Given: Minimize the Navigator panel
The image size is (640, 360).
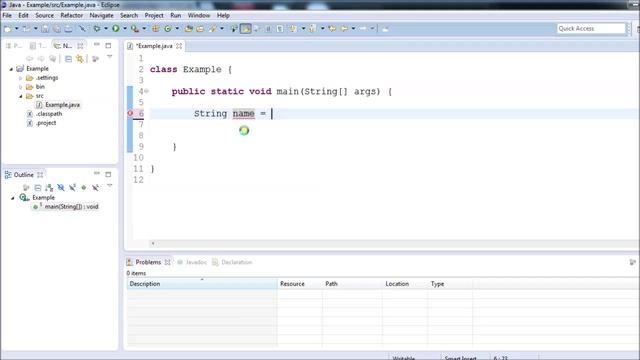Looking at the screenshot, I should pos(97,45).
